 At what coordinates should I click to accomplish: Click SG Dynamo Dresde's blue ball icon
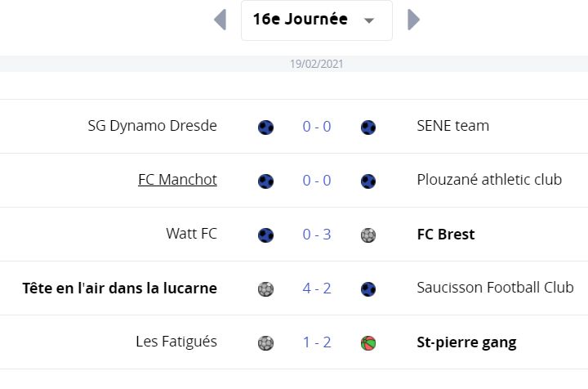click(x=265, y=127)
